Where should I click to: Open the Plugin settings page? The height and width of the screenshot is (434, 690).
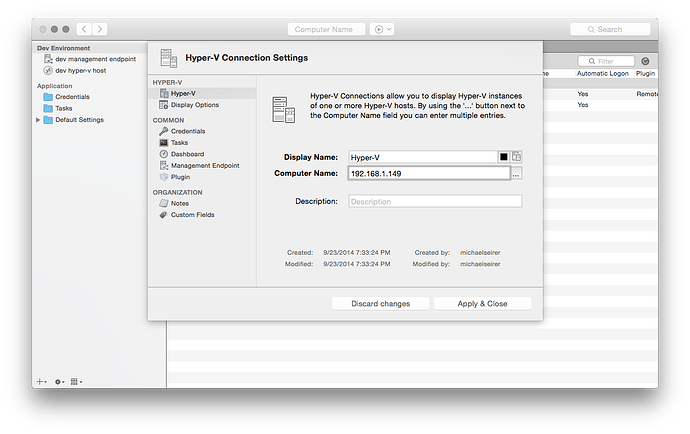(x=180, y=176)
